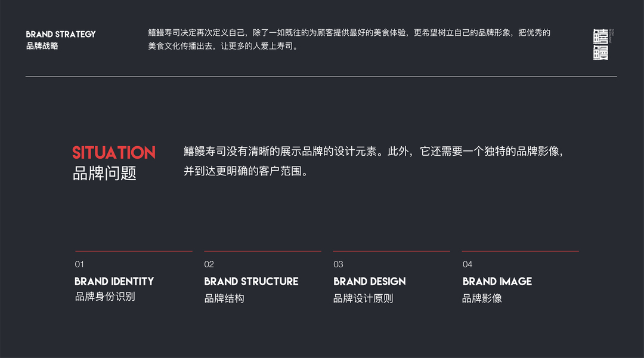This screenshot has width=644, height=358.
Task: Click the 品牌结构 caption
Action: [224, 298]
